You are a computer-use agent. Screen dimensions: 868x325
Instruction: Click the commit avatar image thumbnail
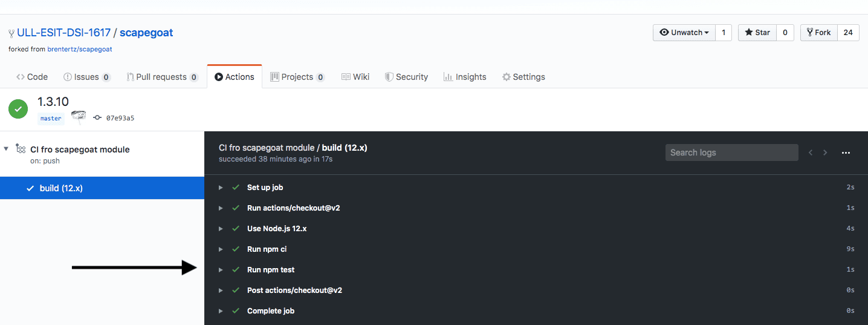point(79,117)
